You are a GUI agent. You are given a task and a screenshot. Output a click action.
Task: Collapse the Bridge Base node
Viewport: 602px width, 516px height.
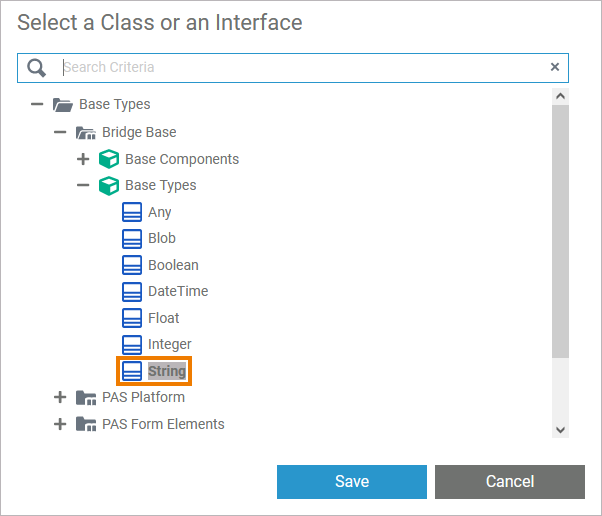point(60,132)
